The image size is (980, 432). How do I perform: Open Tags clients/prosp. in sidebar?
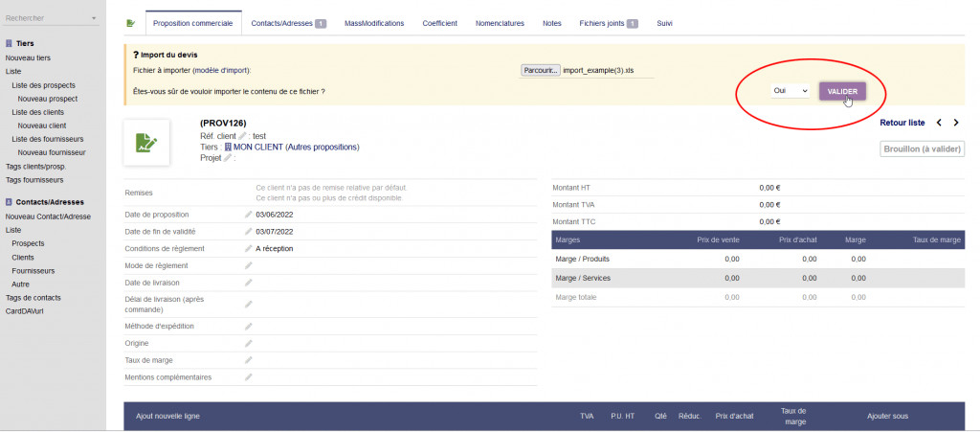coord(35,167)
